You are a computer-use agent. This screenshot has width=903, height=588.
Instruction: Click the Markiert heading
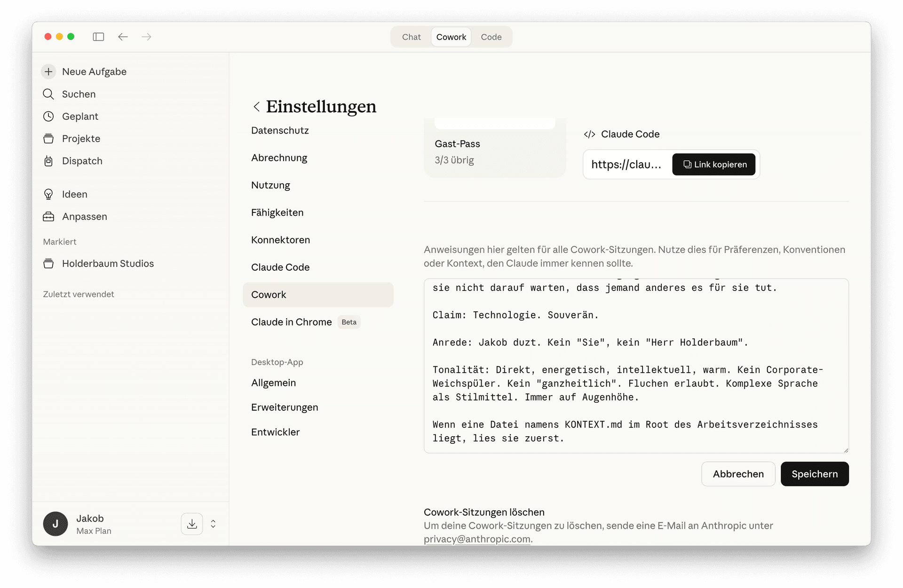point(60,242)
